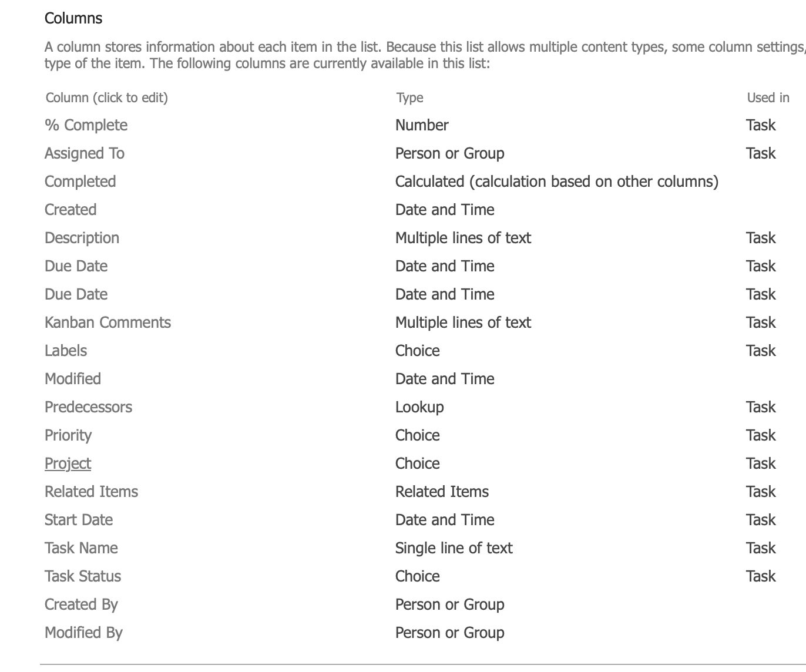Open the Labels choice column
The height and width of the screenshot is (672, 806).
click(66, 351)
